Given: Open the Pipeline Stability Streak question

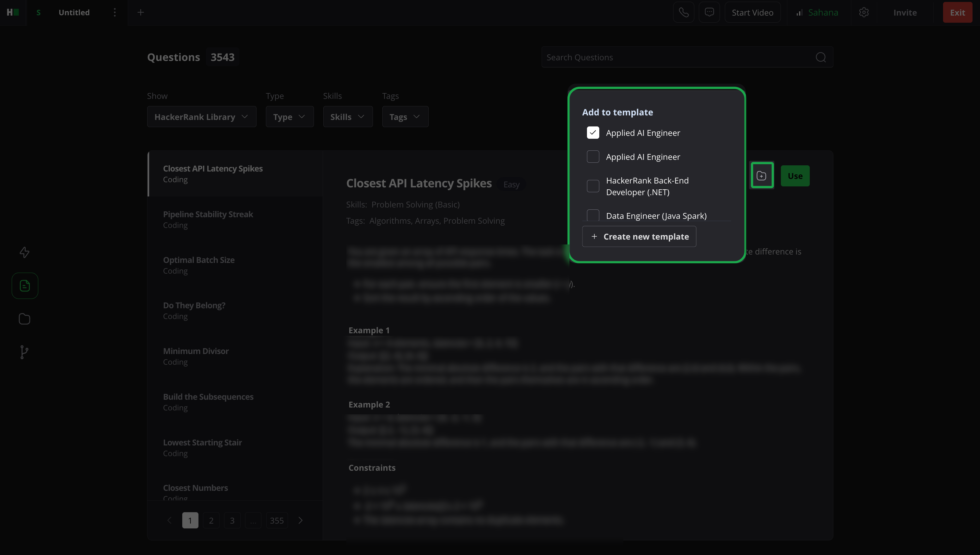Looking at the screenshot, I should click(x=208, y=219).
